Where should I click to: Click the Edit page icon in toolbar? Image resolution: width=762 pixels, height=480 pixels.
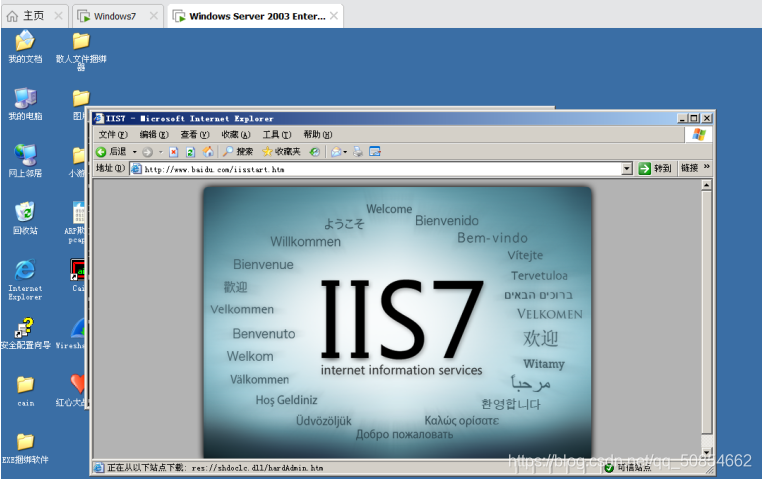coord(375,152)
